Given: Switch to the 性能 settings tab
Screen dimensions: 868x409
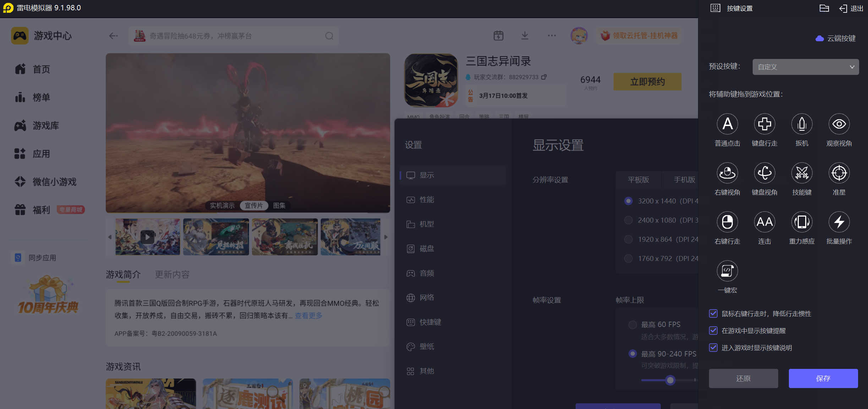Looking at the screenshot, I should 427,200.
